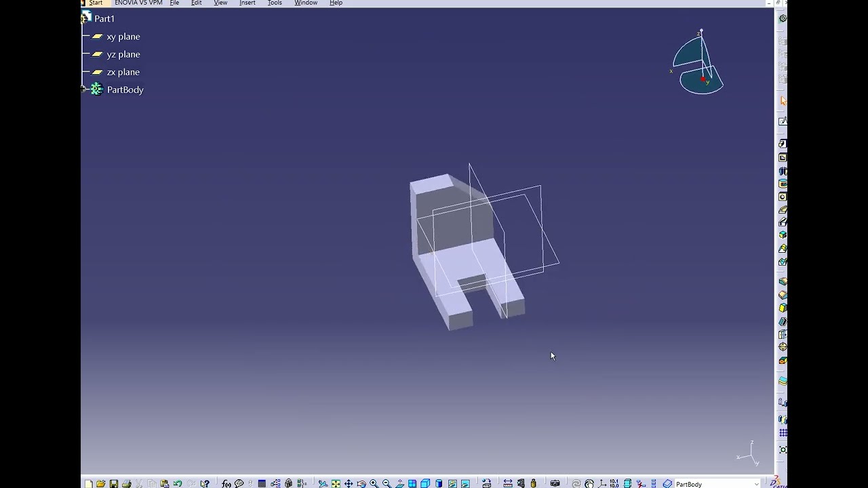Open the PartBody dropdown in bottom toolbar
The height and width of the screenshot is (488, 868).
(x=757, y=484)
